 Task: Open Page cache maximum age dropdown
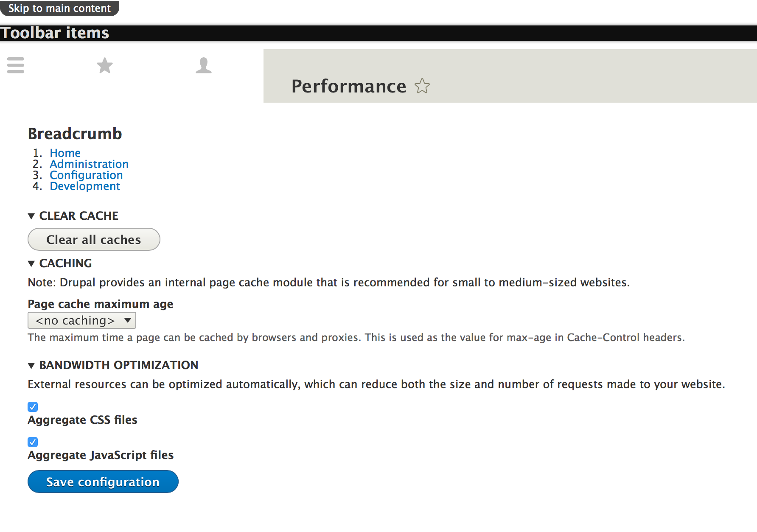pos(82,320)
